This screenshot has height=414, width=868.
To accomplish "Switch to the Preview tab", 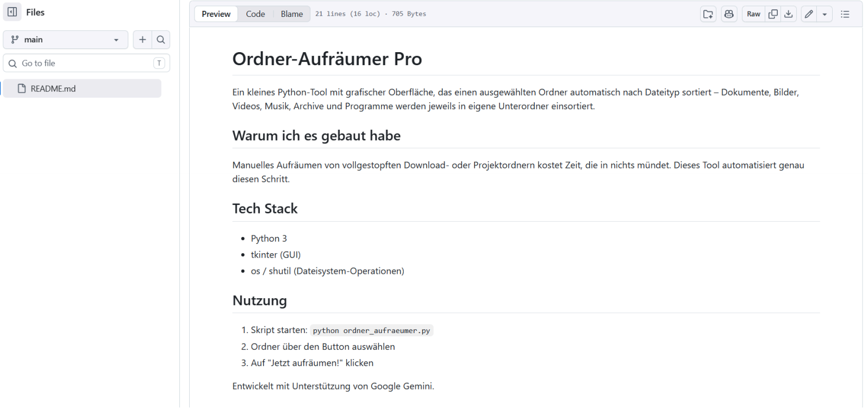I will pos(216,14).
